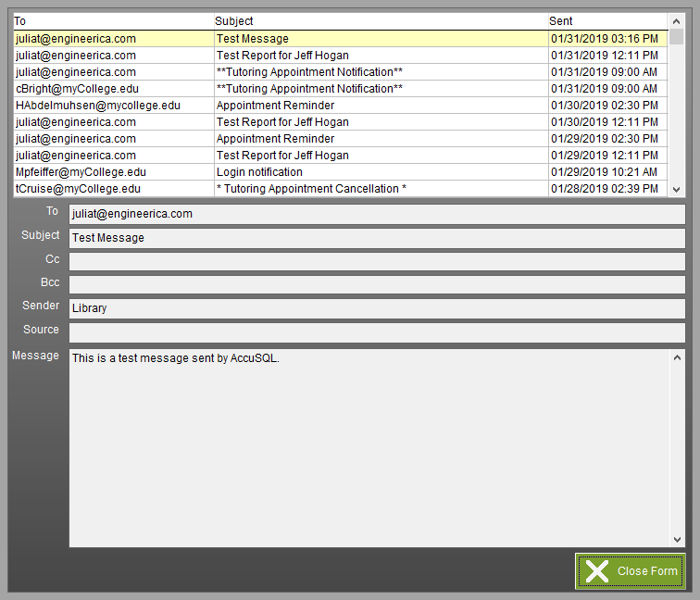Select the Tutoring Appointment Cancellation row

[341, 189]
